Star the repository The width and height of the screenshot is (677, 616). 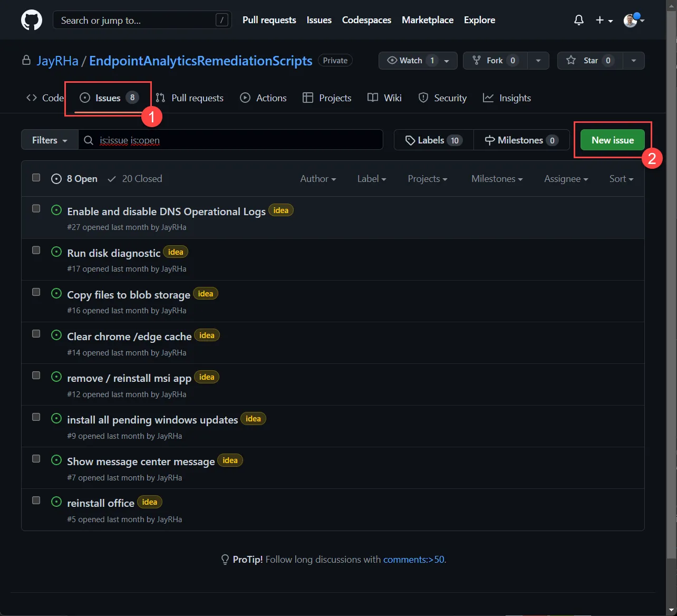coord(590,61)
